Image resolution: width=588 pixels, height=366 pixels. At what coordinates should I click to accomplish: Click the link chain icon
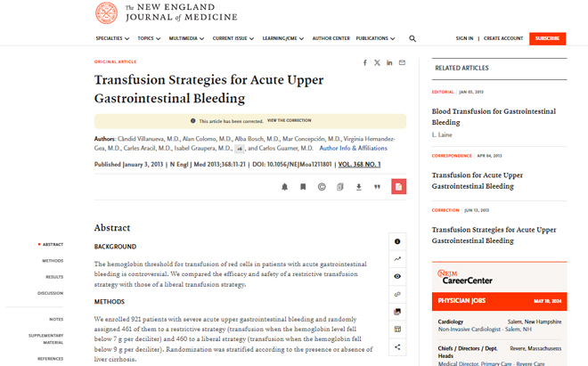click(397, 294)
